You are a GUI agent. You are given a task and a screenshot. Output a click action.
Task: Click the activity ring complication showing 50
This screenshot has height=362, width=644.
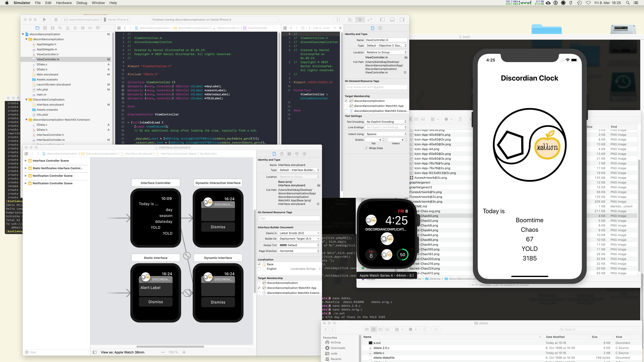pos(403,255)
